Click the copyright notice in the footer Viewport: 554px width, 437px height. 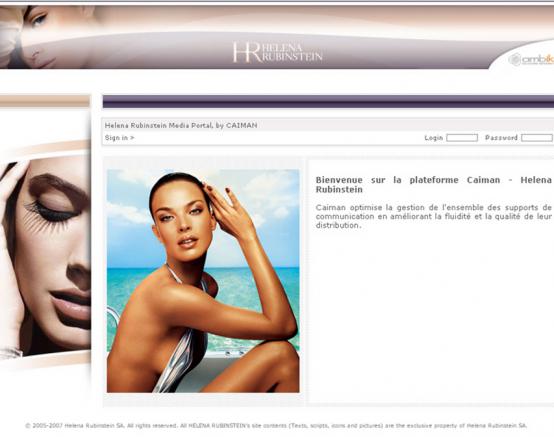pos(276,426)
